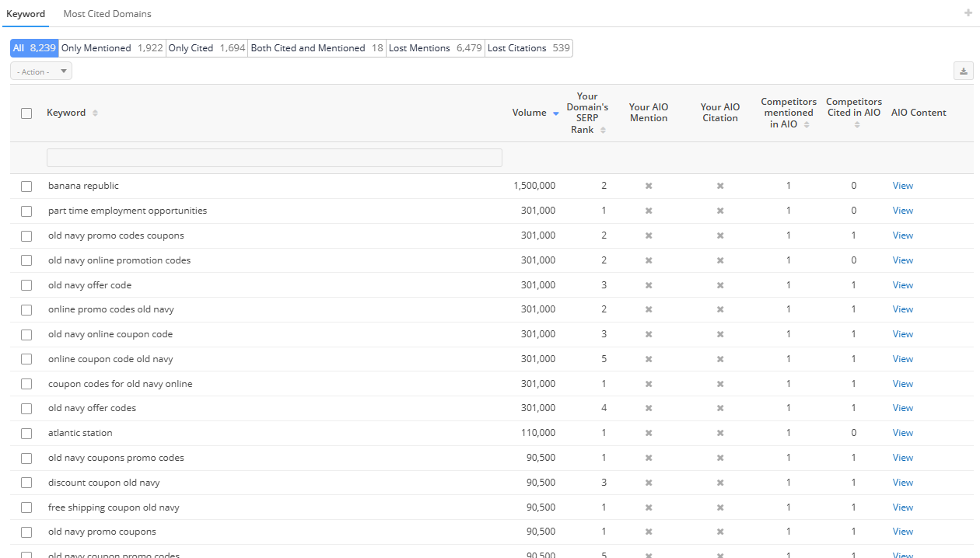The height and width of the screenshot is (558, 980).
Task: View AIO content for part time employment opportunities
Action: (902, 211)
